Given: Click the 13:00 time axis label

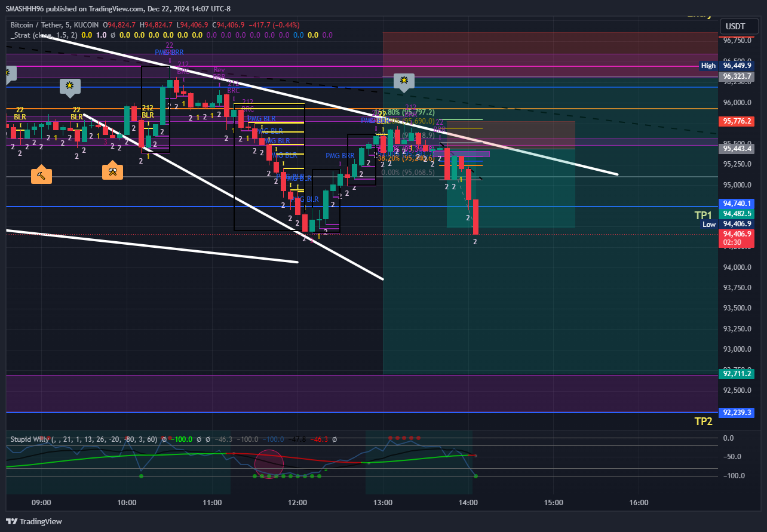Looking at the screenshot, I should [383, 503].
